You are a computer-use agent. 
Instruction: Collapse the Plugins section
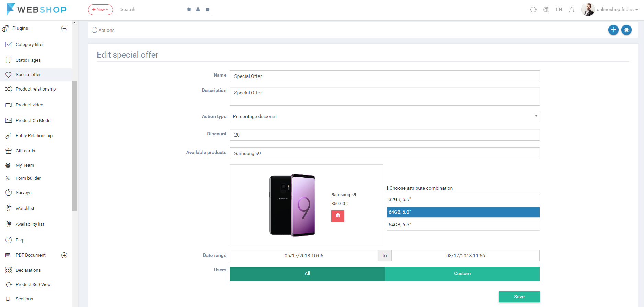coord(64,28)
